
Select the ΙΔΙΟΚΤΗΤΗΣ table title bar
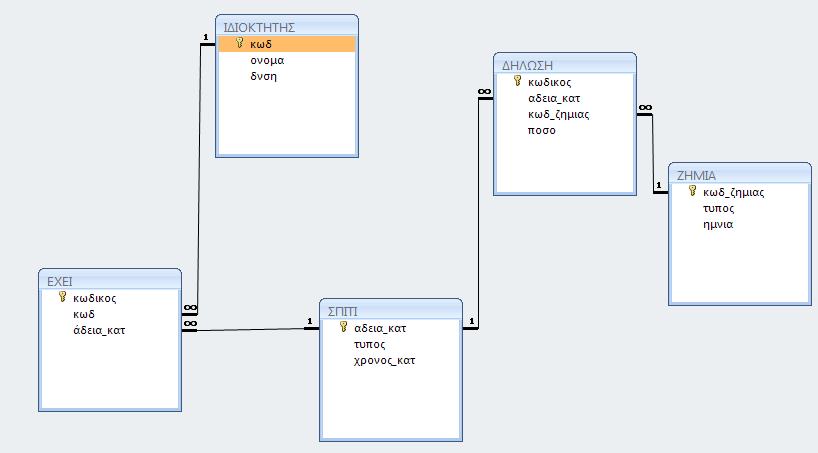pos(287,27)
